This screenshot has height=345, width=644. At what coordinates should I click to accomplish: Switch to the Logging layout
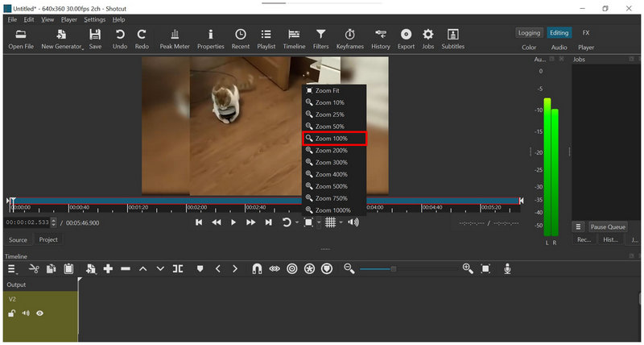click(529, 33)
